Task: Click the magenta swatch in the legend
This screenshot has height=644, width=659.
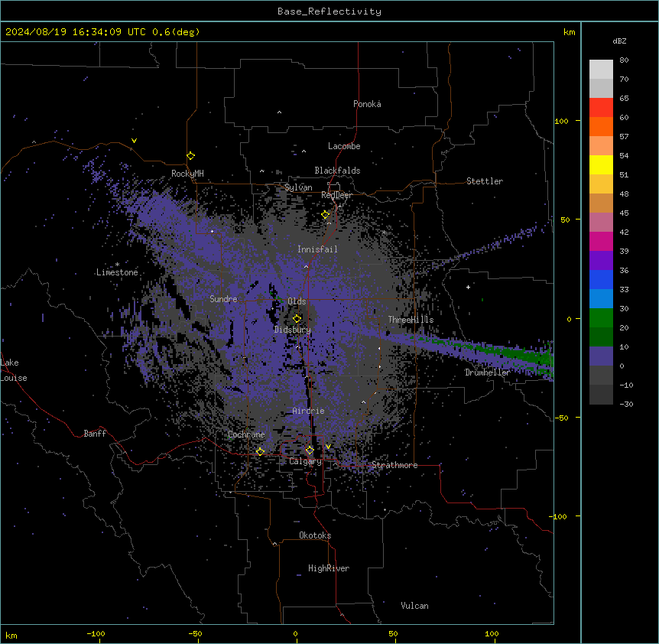Action: pos(601,241)
